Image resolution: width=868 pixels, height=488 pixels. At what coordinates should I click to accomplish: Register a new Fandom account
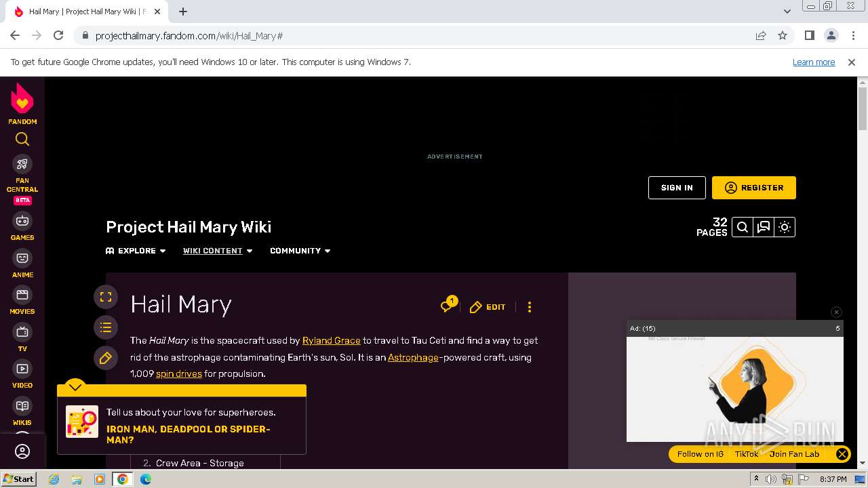tap(754, 188)
